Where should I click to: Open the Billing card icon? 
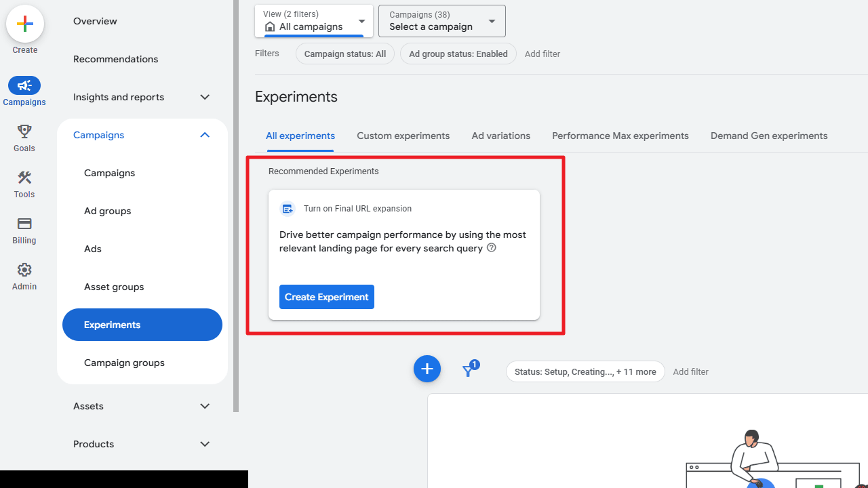click(24, 224)
